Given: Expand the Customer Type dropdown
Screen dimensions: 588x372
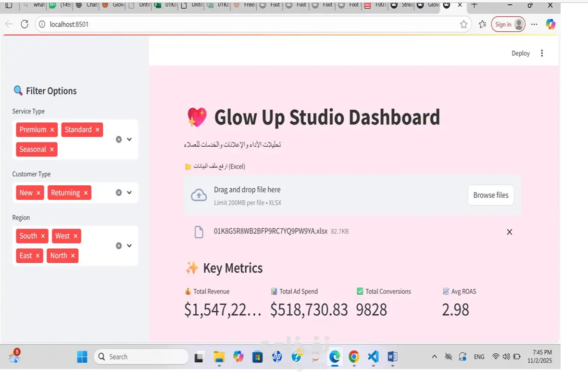Looking at the screenshot, I should (x=129, y=192).
